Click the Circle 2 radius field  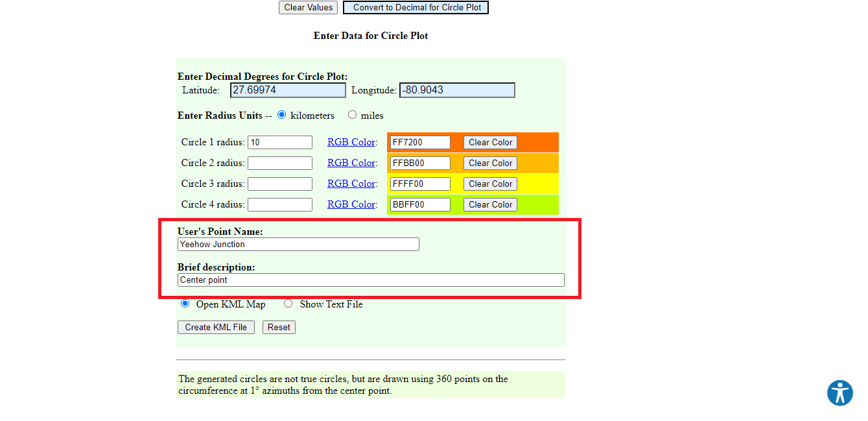pos(280,163)
